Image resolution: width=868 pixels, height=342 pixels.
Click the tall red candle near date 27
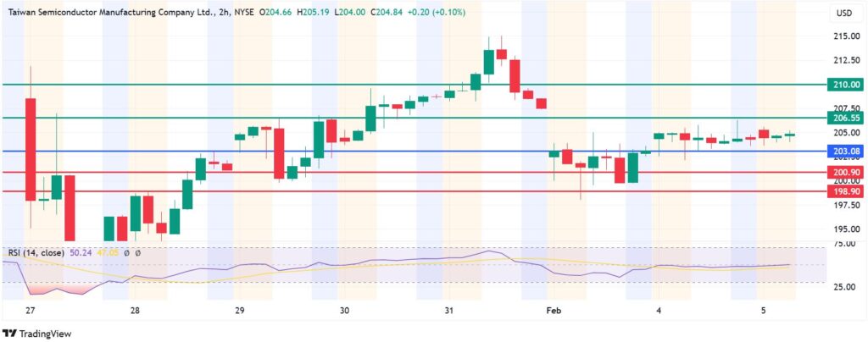point(31,149)
